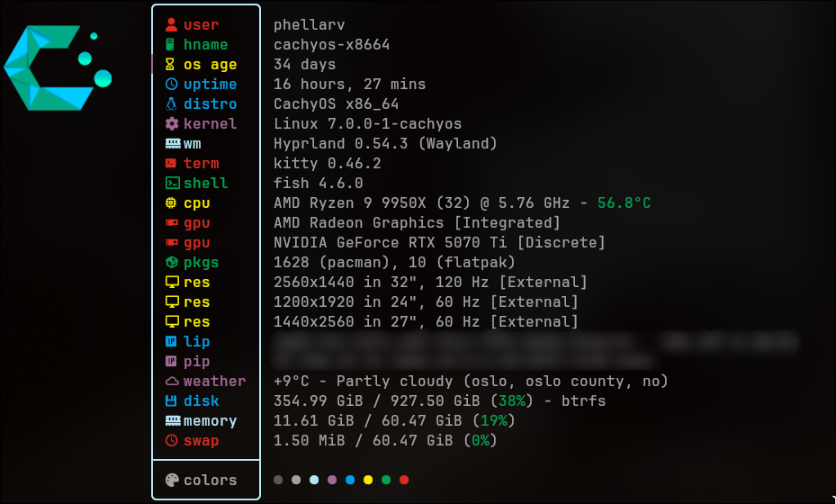
Task: Click the shell prompt icon
Action: click(172, 183)
